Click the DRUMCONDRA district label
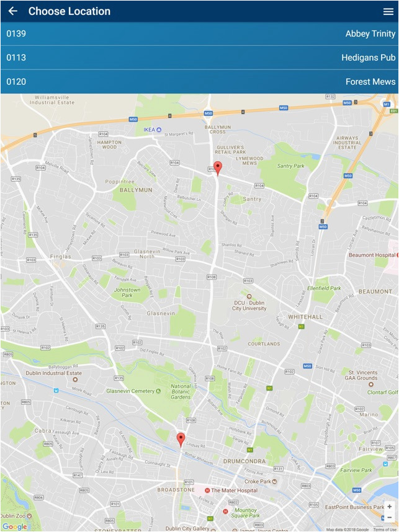Viewport: 399px width, 532px height. [244, 461]
